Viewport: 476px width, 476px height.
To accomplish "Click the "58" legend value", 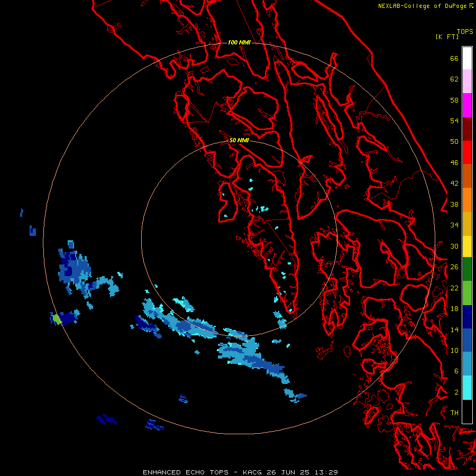I will coord(454,100).
